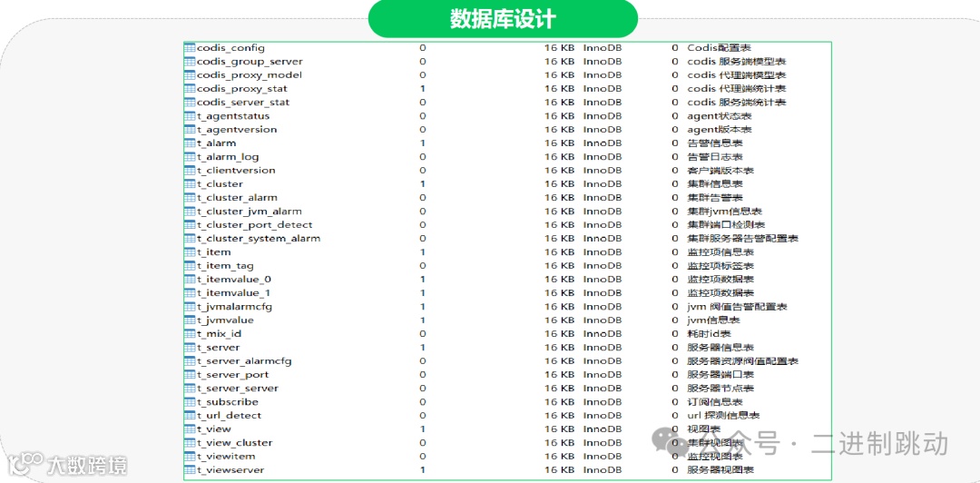Select the codis_proxy_stat table name
This screenshot has width=980, height=483.
[x=242, y=89]
